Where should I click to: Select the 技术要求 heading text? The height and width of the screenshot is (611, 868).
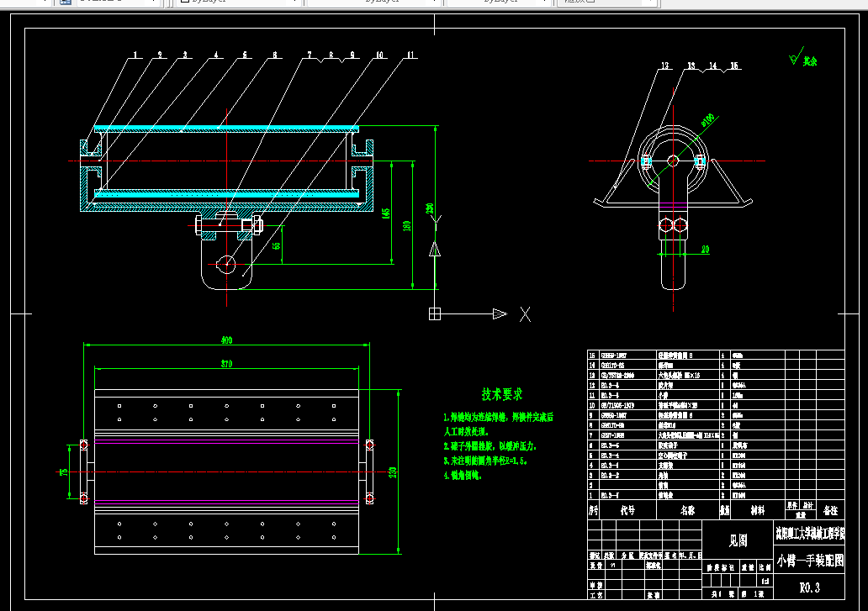[502, 394]
